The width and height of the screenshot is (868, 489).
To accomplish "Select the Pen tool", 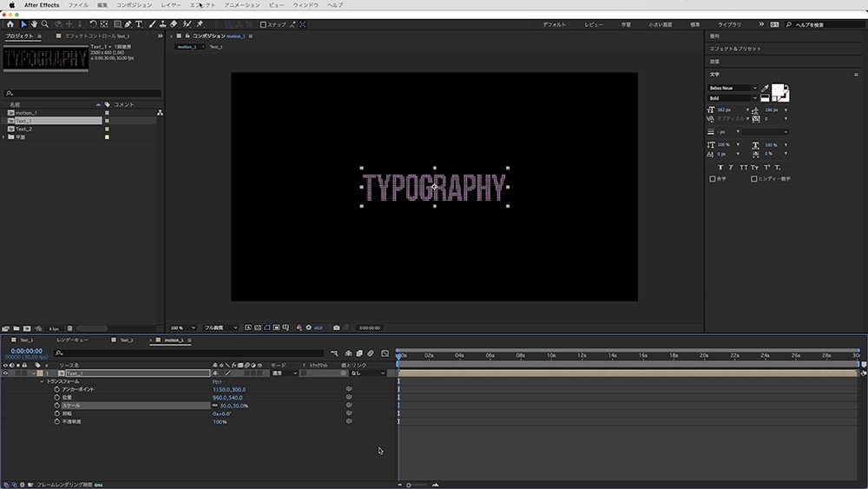I will point(128,24).
